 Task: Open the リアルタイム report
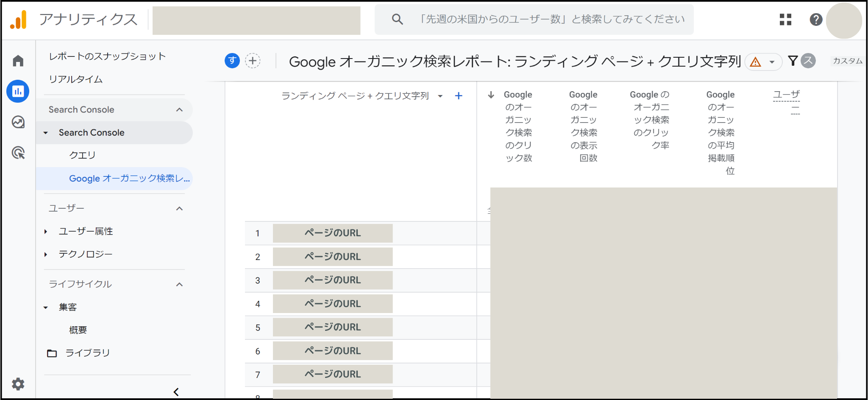tap(75, 79)
